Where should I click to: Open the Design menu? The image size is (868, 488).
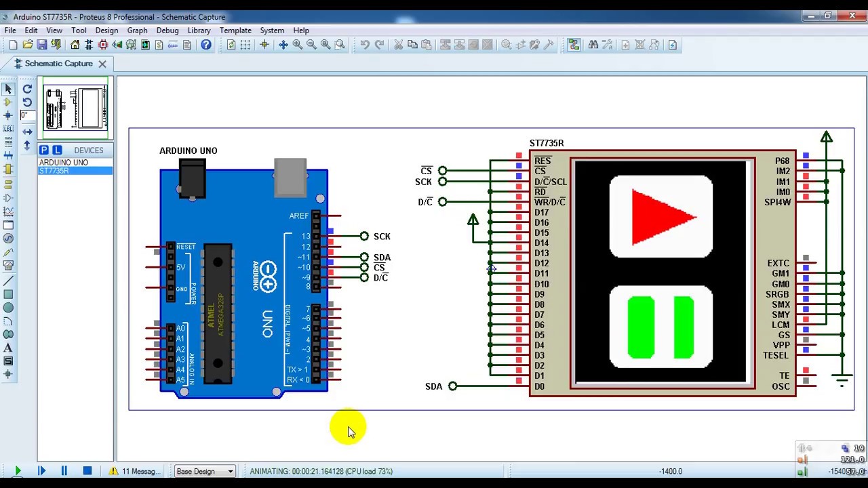tap(106, 30)
